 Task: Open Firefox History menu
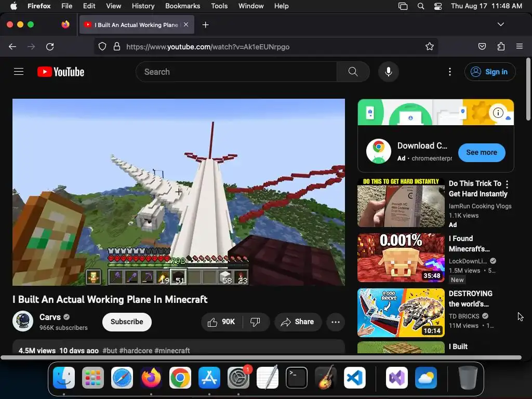[x=143, y=6]
